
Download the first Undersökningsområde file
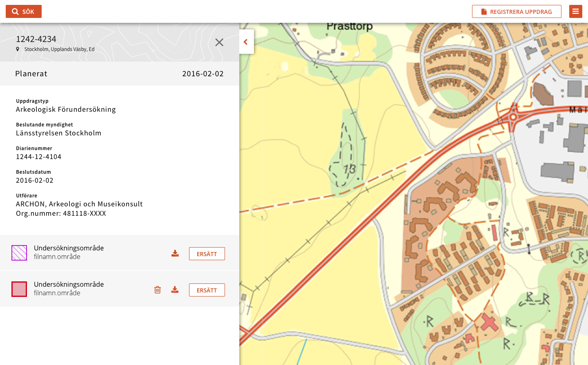[175, 254]
